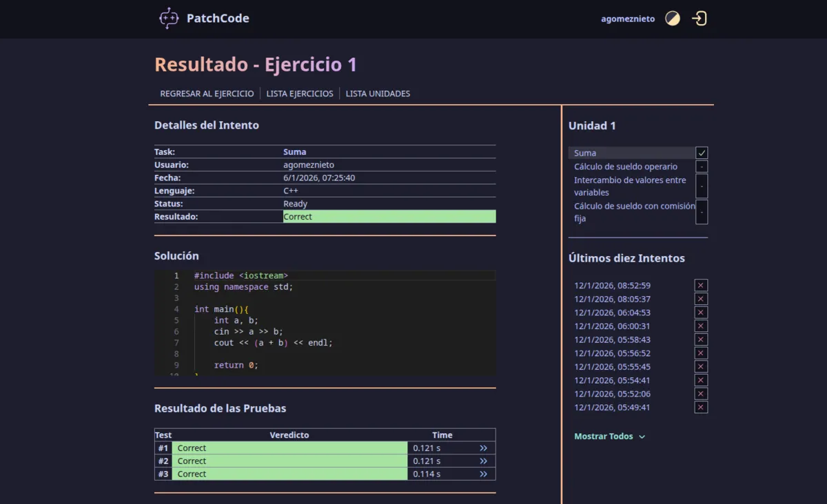Delete the 08:52:59 attempt using its X icon

[700, 285]
